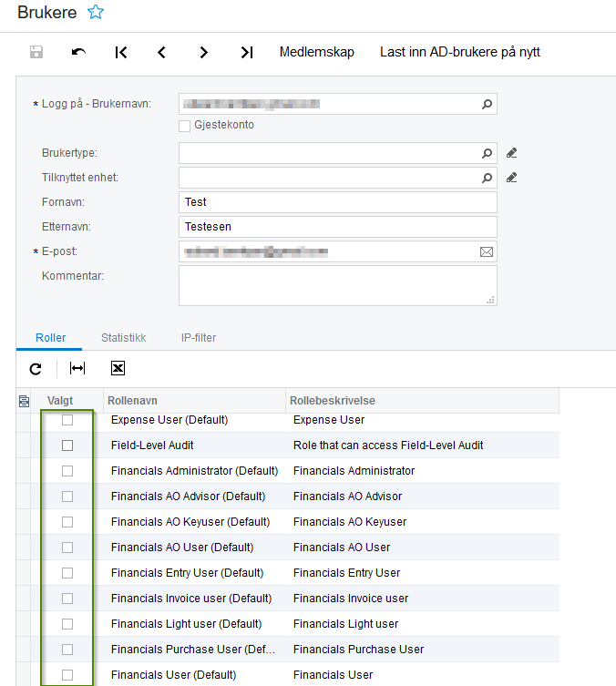The width and height of the screenshot is (616, 686).
Task: Open the IP-filter tab
Action: [x=198, y=337]
